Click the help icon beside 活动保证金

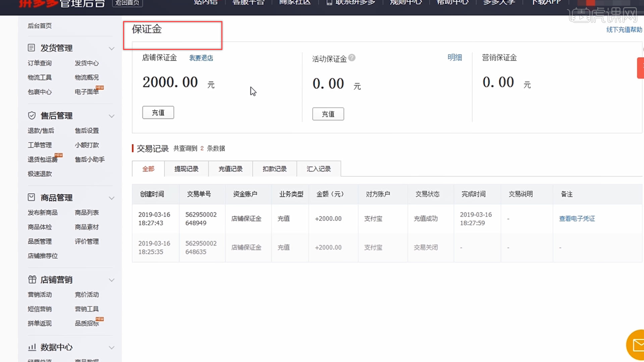point(352,58)
